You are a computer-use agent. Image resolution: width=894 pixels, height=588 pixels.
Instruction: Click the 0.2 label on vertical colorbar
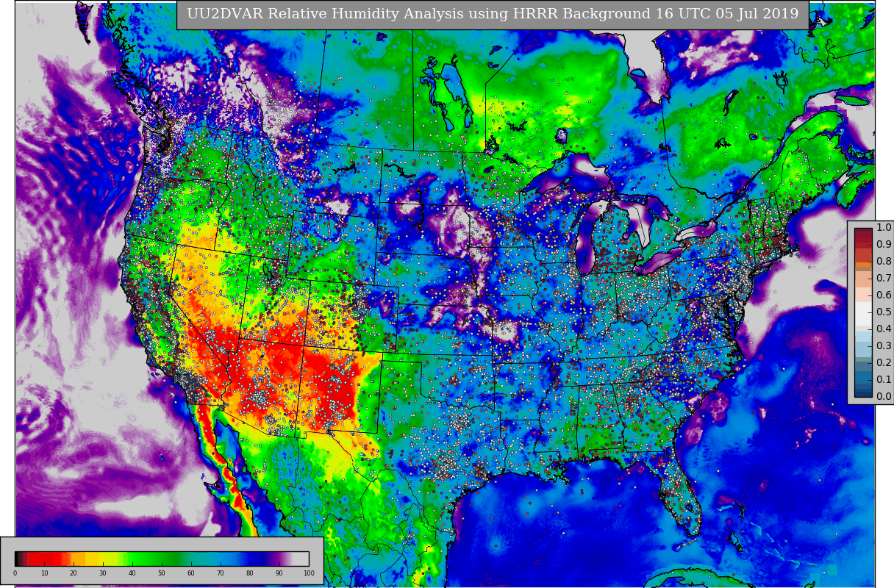point(884,363)
